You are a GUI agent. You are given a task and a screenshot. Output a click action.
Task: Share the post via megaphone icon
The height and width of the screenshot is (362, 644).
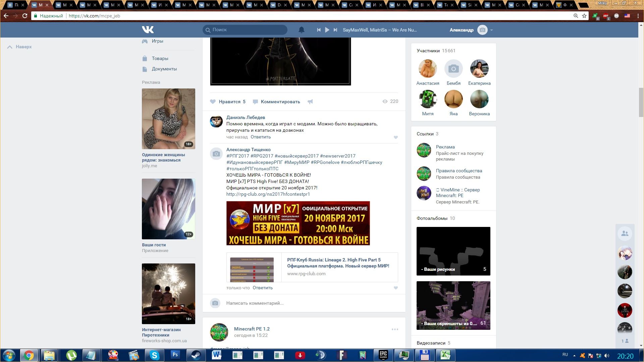point(310,102)
